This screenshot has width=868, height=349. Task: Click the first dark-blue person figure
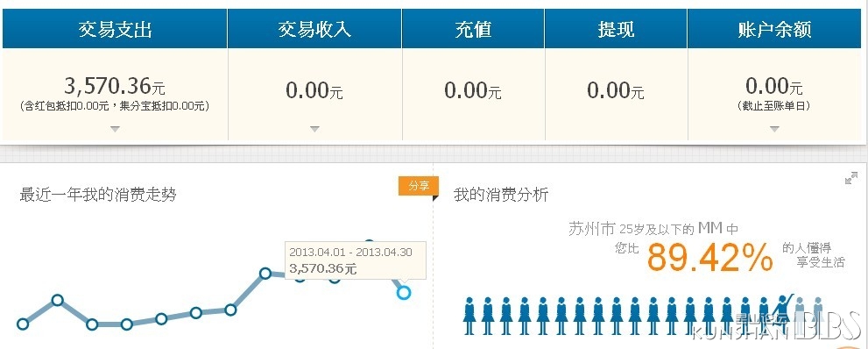coord(469,316)
